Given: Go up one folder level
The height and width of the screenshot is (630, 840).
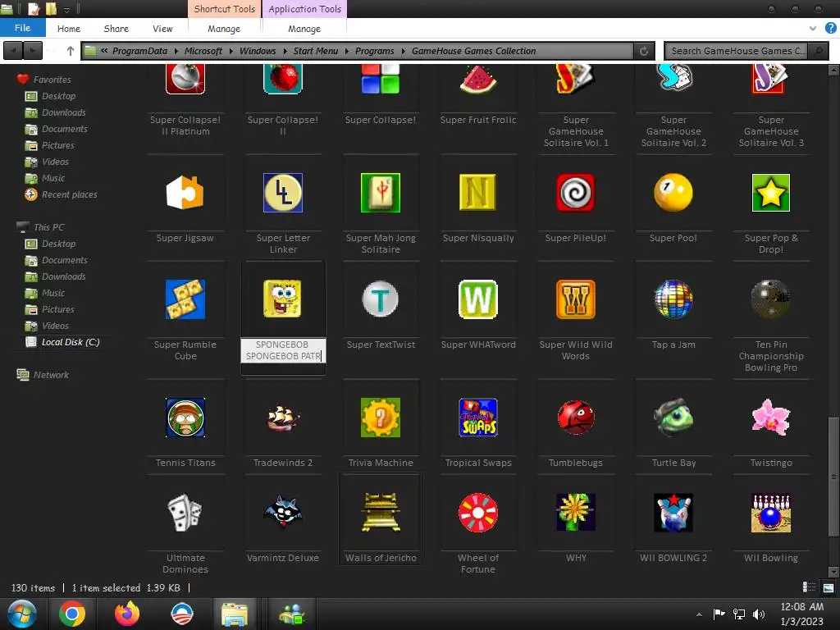Looking at the screenshot, I should click(71, 51).
